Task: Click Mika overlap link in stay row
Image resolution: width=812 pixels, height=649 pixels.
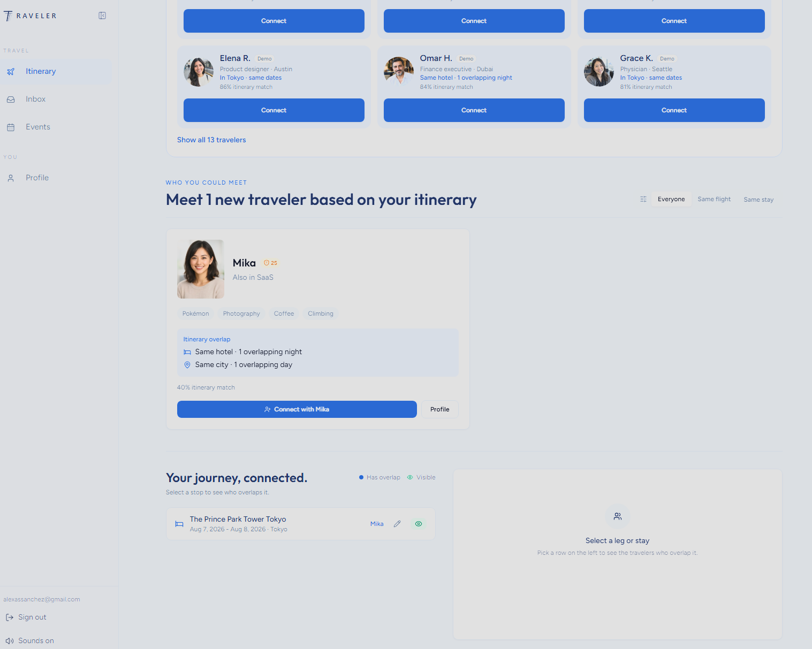Action: coord(377,524)
